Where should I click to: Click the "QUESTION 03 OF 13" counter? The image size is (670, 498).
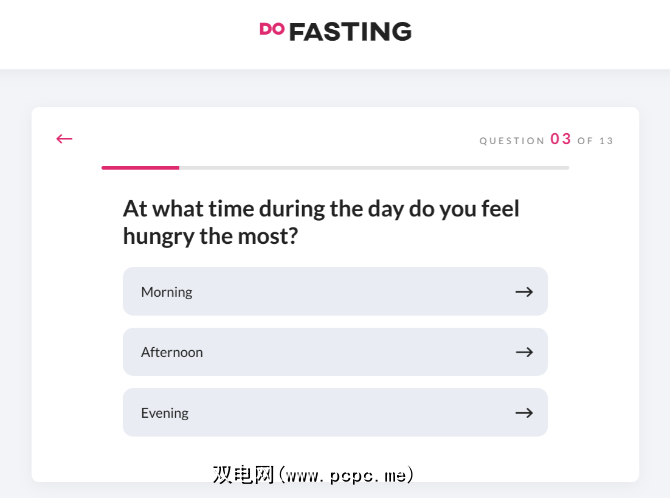(546, 140)
